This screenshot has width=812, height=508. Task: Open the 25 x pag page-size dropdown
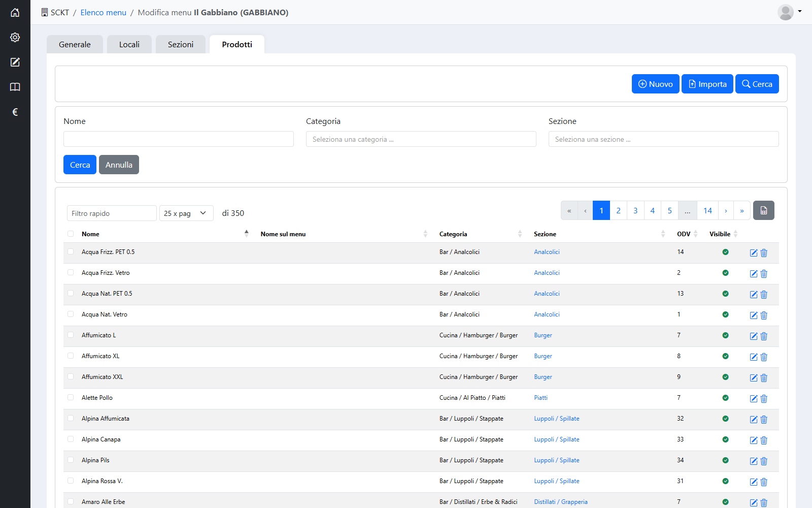point(186,213)
